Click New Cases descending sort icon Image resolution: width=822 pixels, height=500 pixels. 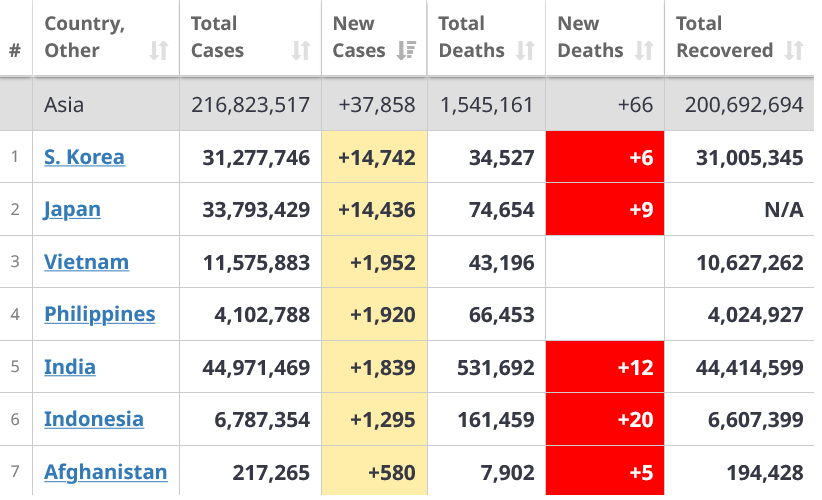(x=406, y=51)
